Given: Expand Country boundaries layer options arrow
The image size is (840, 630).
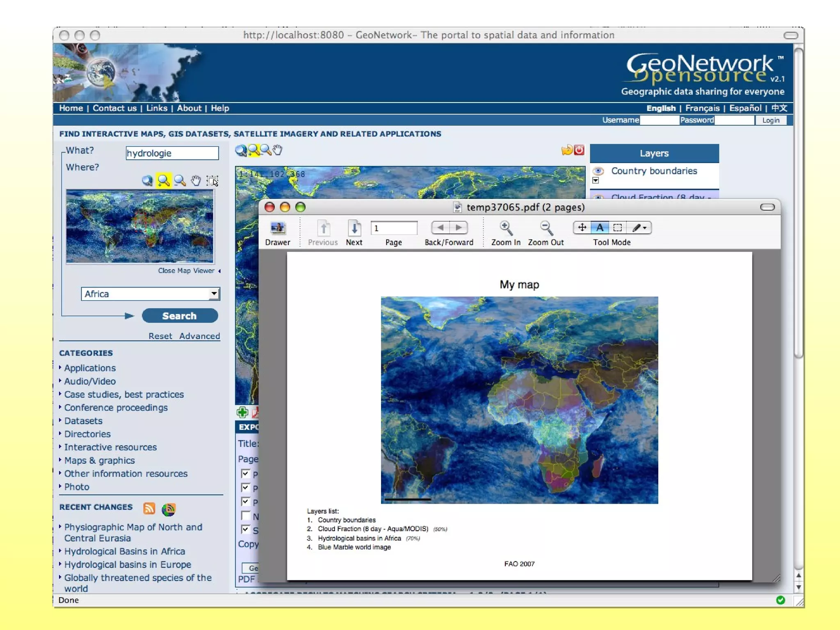Looking at the screenshot, I should tap(596, 180).
